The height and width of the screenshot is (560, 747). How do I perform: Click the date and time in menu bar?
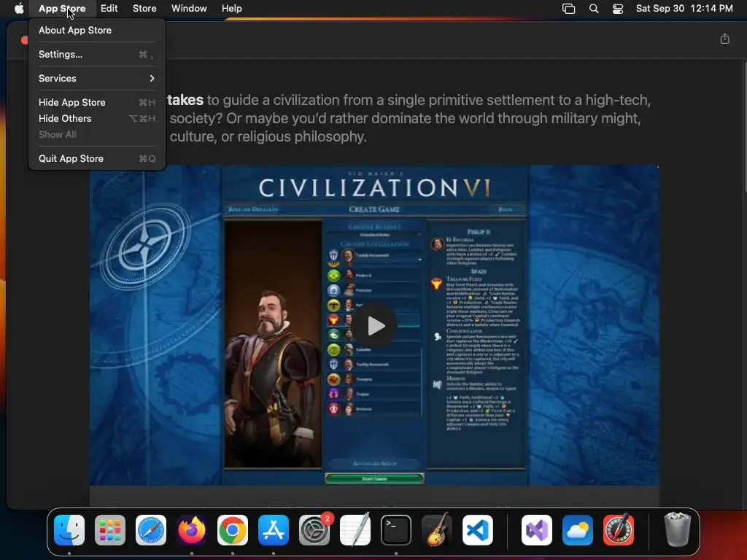coord(684,9)
